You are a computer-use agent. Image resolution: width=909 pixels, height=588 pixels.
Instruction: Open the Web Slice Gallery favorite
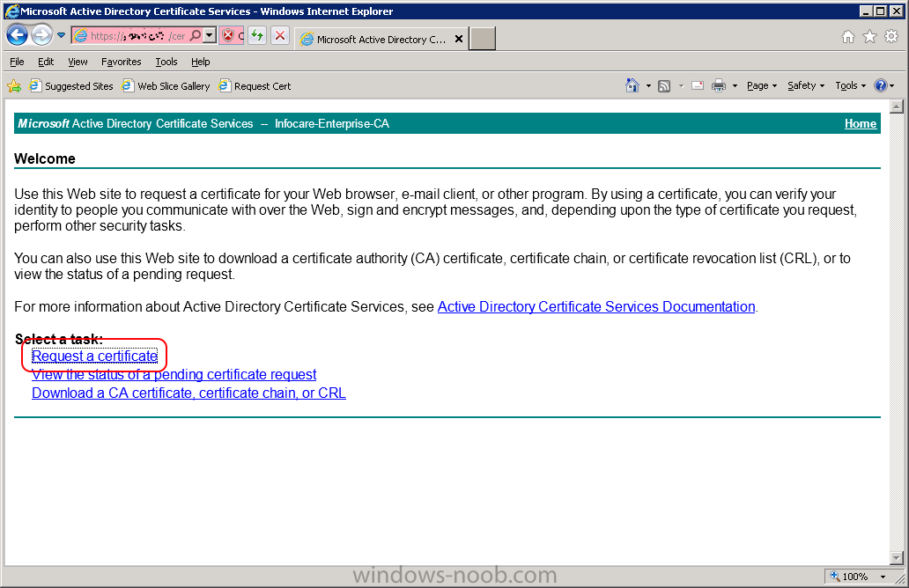(x=166, y=85)
